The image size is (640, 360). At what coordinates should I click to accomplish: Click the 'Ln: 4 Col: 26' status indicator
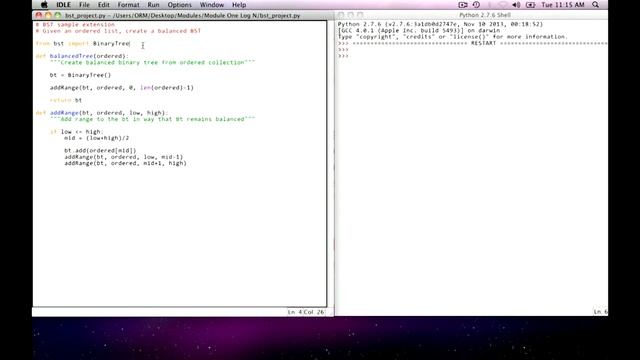click(306, 312)
